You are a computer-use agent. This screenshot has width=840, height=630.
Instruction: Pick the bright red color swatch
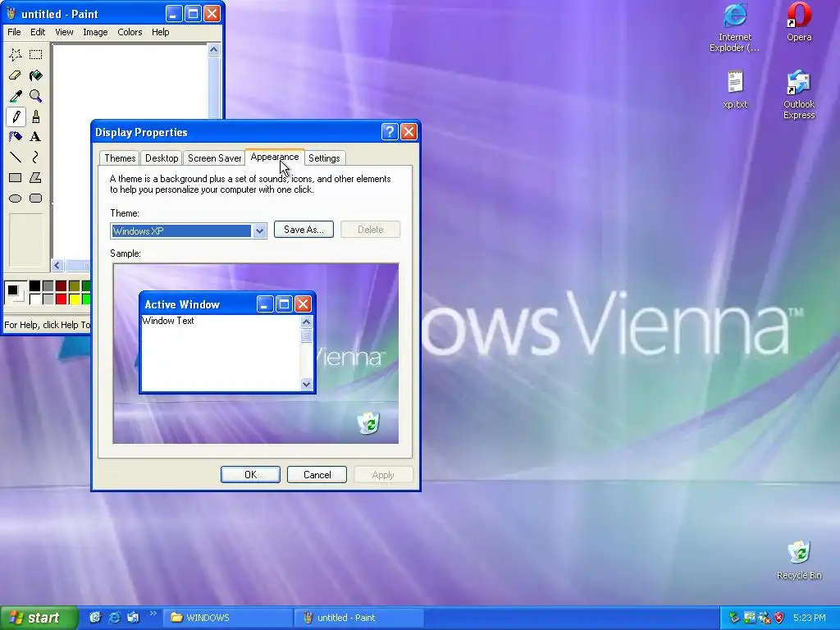61,299
